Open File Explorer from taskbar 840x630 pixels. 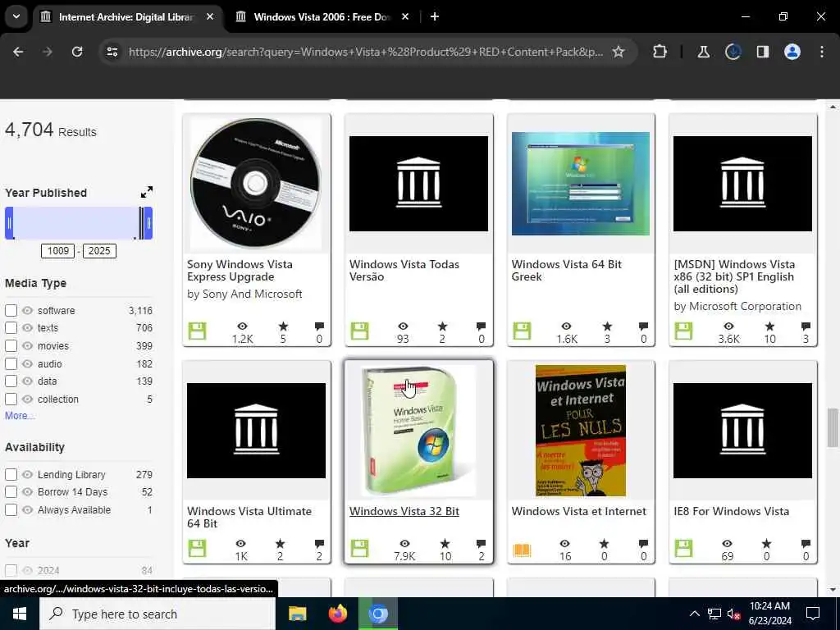(297, 614)
